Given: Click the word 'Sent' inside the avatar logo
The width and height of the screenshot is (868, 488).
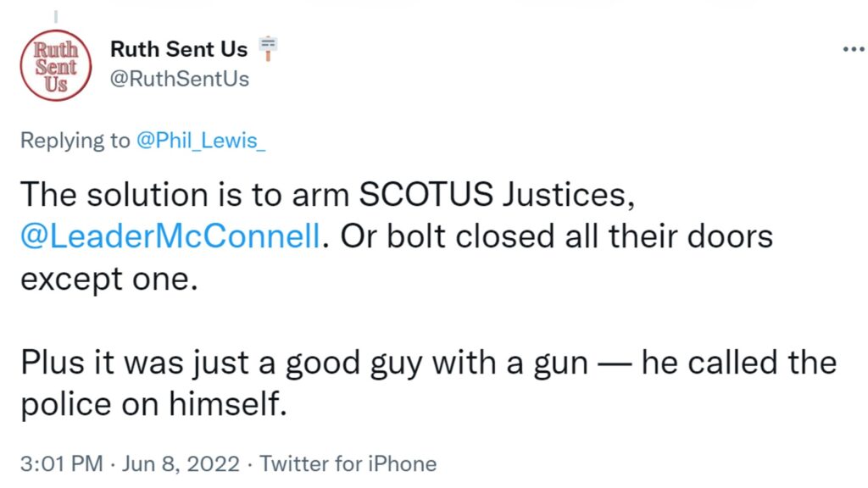Looking at the screenshot, I should tap(56, 67).
